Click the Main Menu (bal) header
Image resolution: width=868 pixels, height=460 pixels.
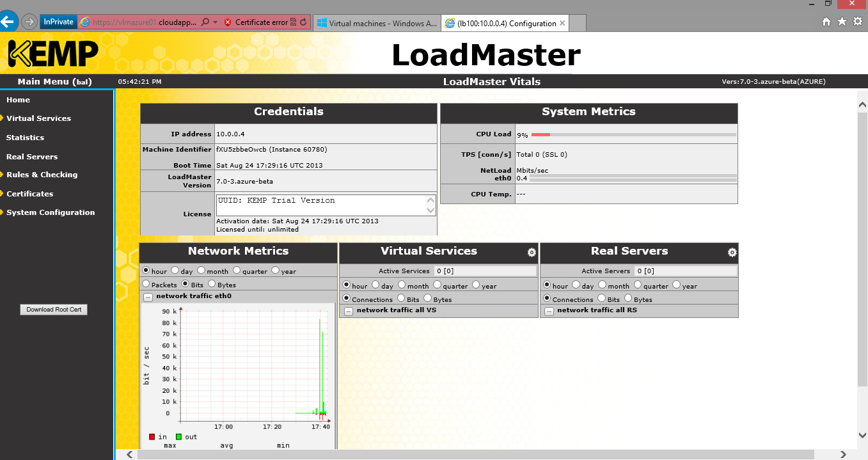54,82
